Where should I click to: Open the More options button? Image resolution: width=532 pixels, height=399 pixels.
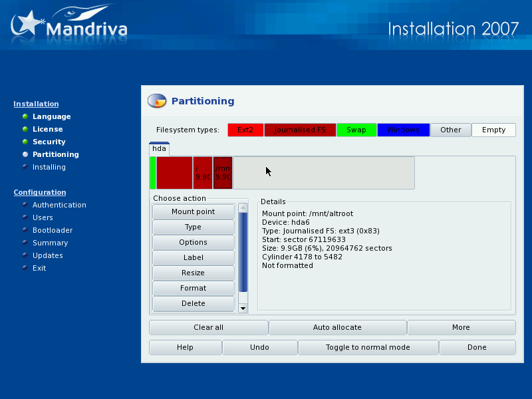pyautogui.click(x=462, y=327)
